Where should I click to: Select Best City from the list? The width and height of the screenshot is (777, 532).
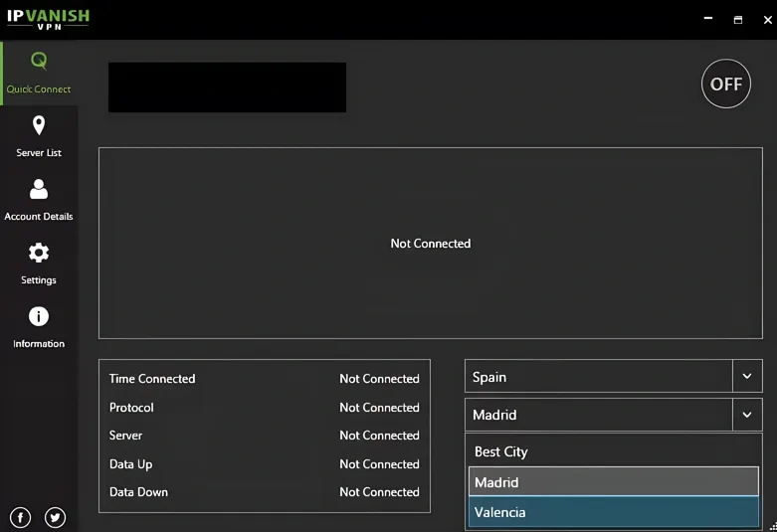click(614, 451)
